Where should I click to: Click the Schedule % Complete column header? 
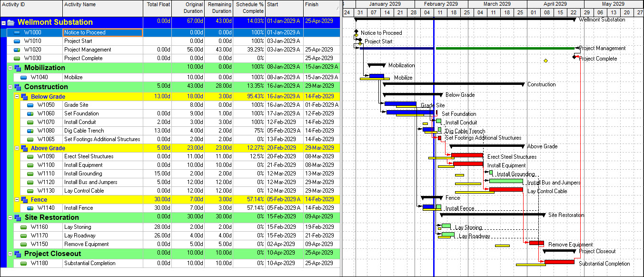click(249, 8)
